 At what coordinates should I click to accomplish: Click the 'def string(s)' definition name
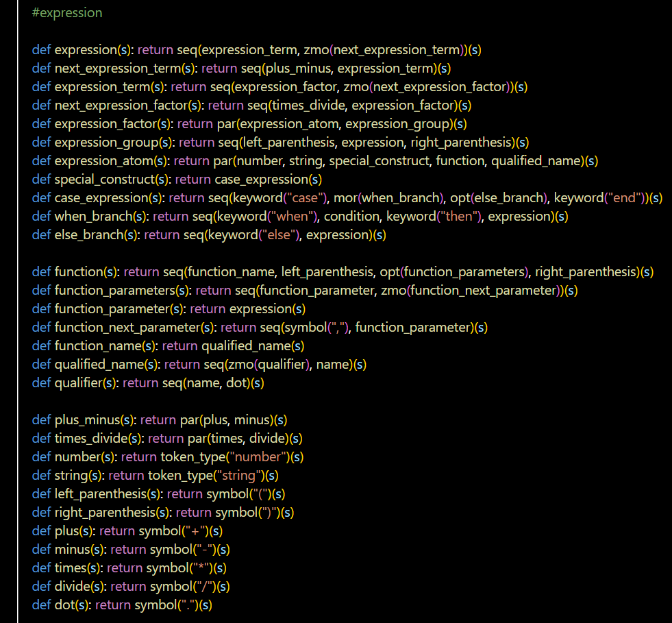[71, 475]
